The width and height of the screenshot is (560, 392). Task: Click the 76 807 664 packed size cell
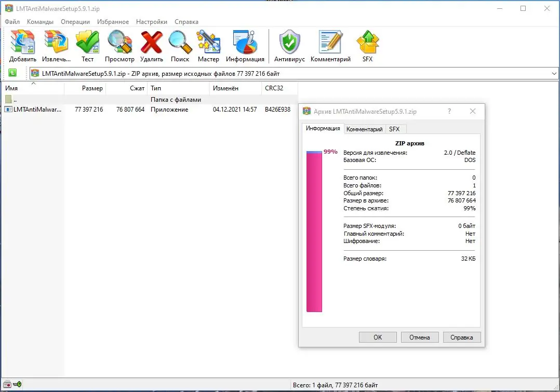130,110
